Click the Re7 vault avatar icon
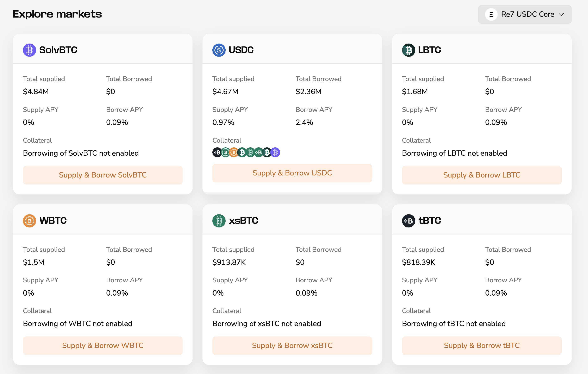Image resolution: width=588 pixels, height=374 pixels. pos(492,14)
